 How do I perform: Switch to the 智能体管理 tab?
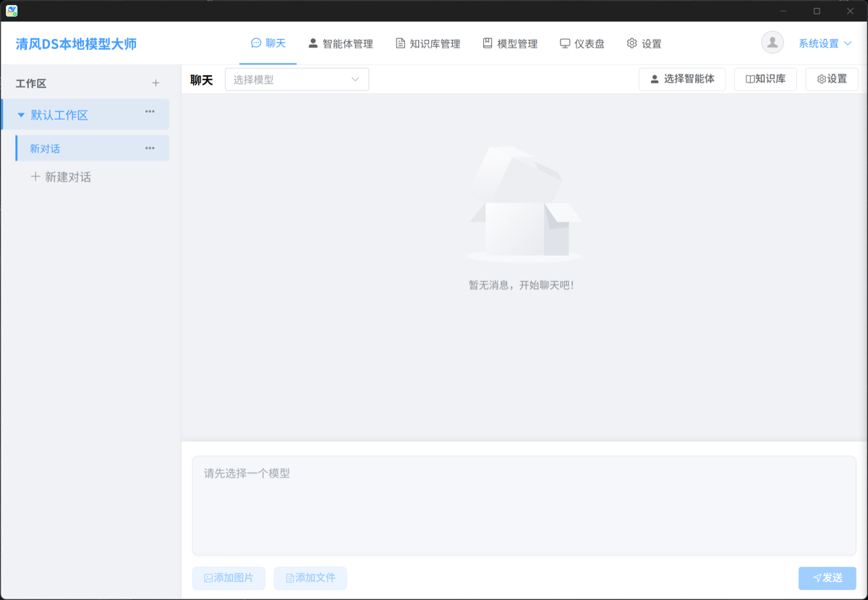click(x=340, y=43)
